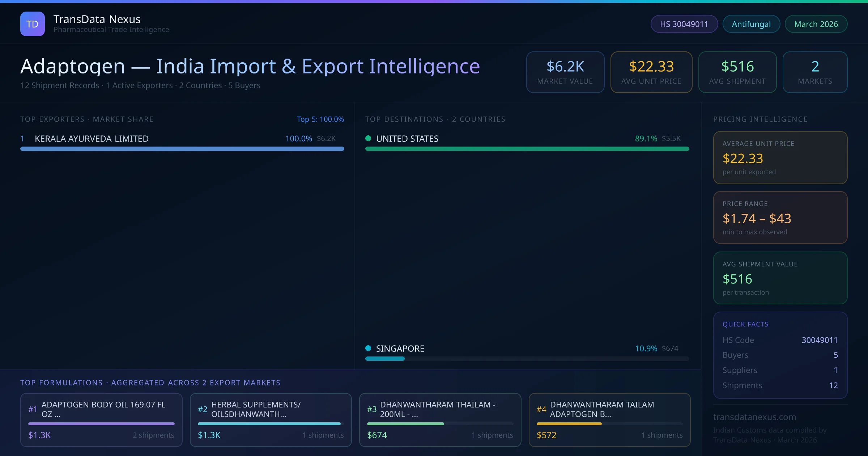Open the $6.2K Market Value stat card
Screen dimensions: 868x456
565,72
